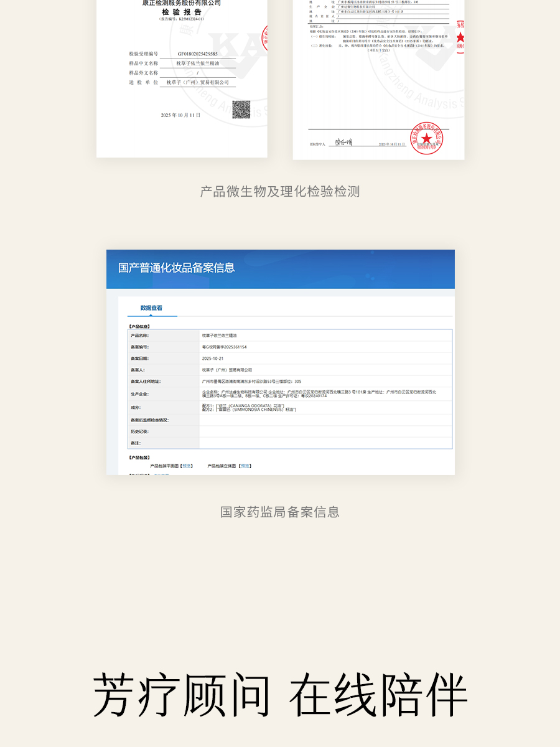Open the 数据查看 tab

(151, 308)
